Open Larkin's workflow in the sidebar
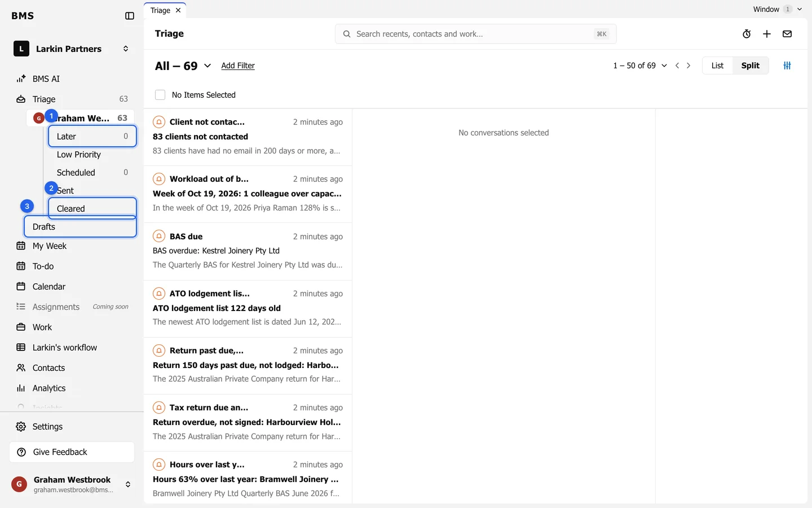This screenshot has height=508, width=812. [x=72, y=347]
